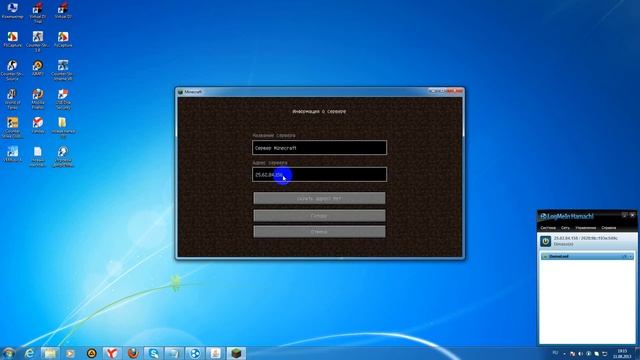The image size is (640, 360).
Task: Open the AIMP3 desktop shortcut
Action: (38, 68)
